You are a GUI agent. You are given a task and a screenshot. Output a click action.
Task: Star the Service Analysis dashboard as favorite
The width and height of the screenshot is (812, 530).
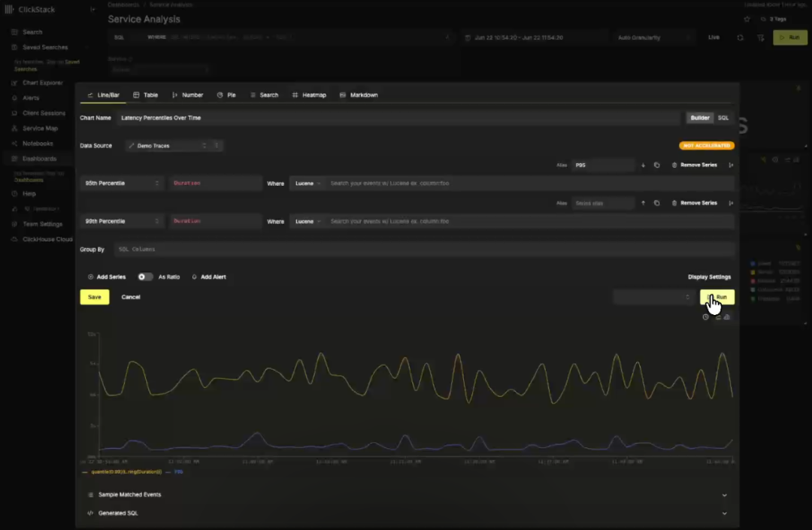pyautogui.click(x=747, y=19)
